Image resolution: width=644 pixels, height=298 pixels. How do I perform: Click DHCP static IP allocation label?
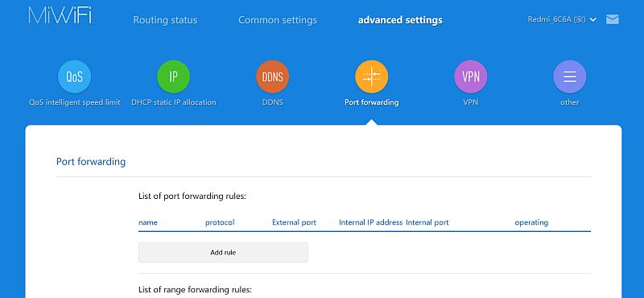[x=174, y=102]
